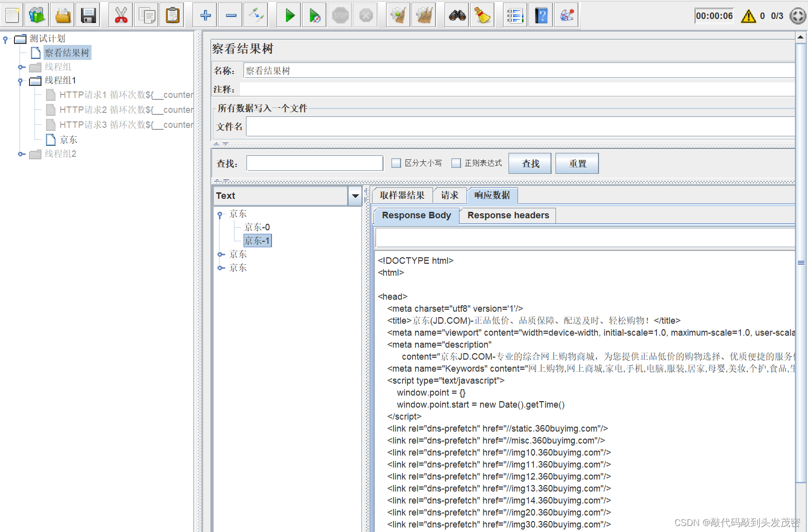Click the right panel vertical scrollbar thumb
Image resolution: width=808 pixels, height=532 pixels.
[800, 263]
